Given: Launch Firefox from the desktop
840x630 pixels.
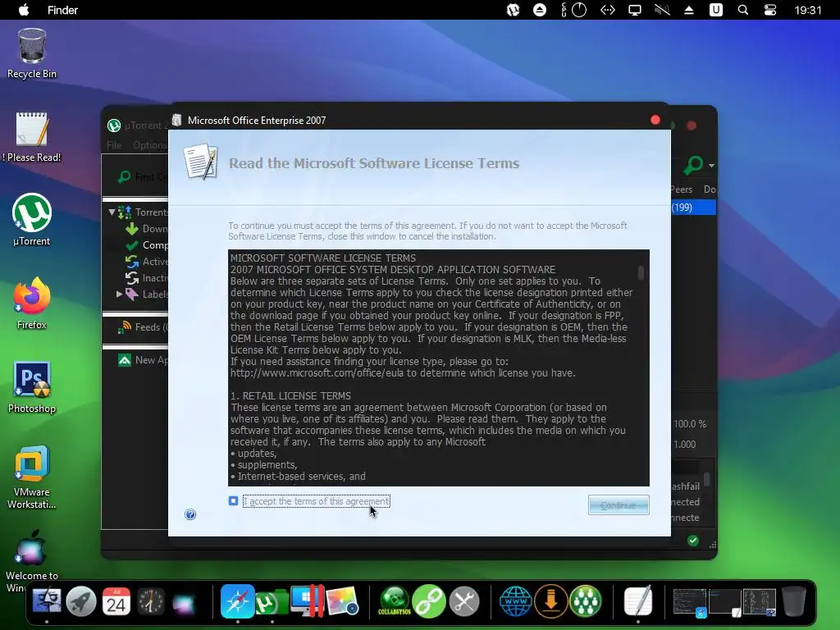Looking at the screenshot, I should click(x=32, y=304).
